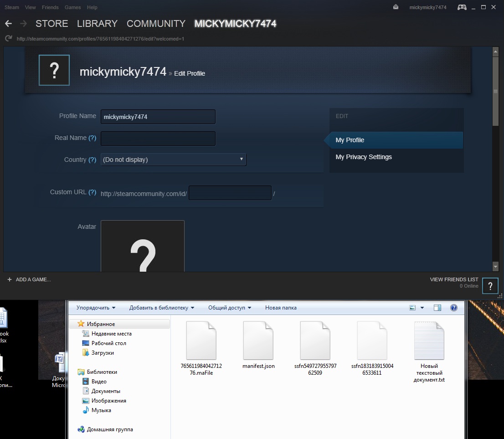Open My Privacy Settings
This screenshot has height=439, width=504.
click(x=364, y=157)
